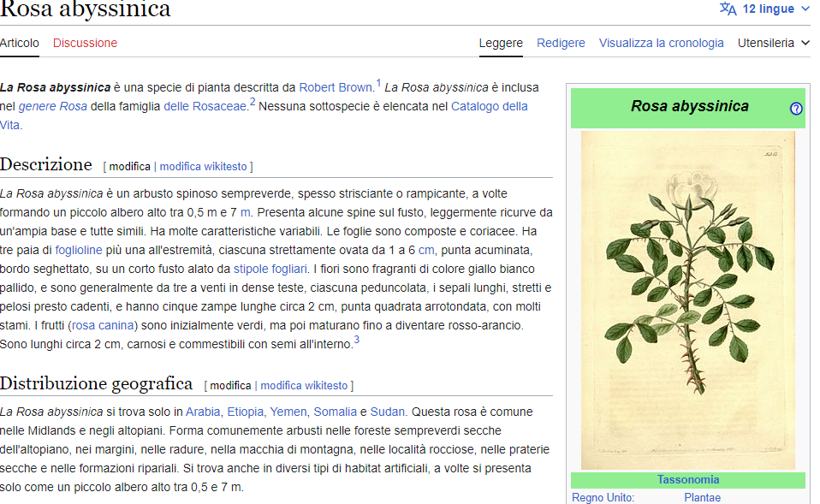
Task: Open the Redigere editing option
Action: tap(561, 42)
